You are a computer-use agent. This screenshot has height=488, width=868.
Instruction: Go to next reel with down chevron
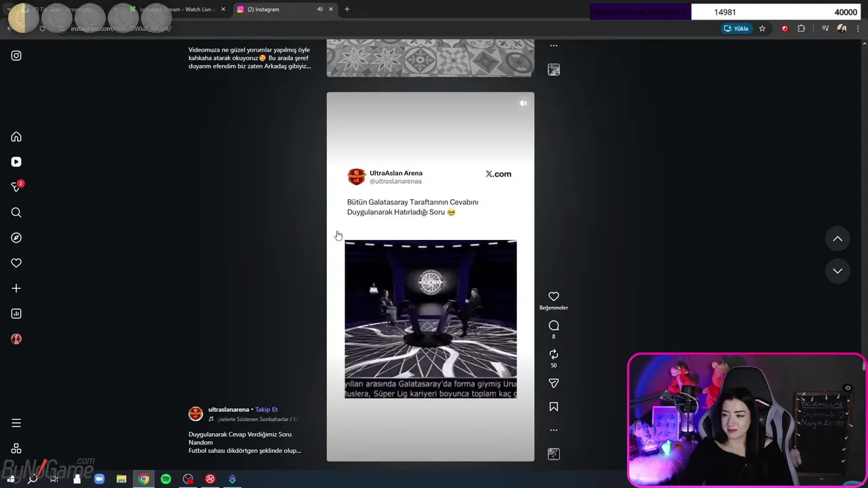837,271
